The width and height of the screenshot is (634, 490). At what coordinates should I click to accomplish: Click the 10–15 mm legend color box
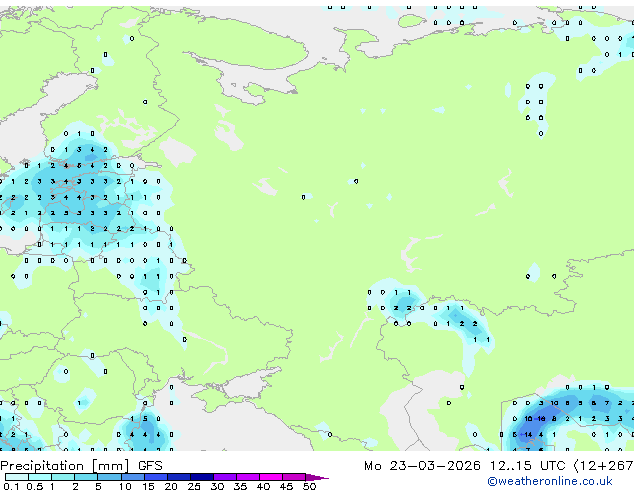(132, 477)
